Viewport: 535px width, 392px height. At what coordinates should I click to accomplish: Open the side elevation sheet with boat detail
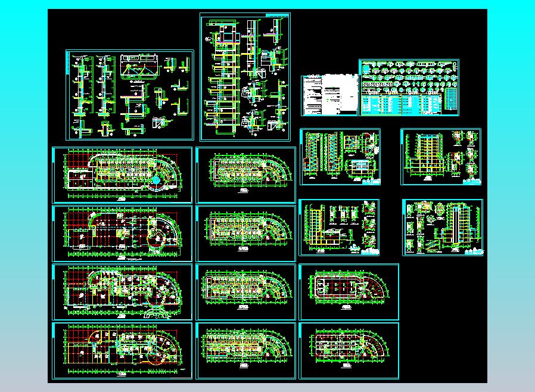point(339,228)
